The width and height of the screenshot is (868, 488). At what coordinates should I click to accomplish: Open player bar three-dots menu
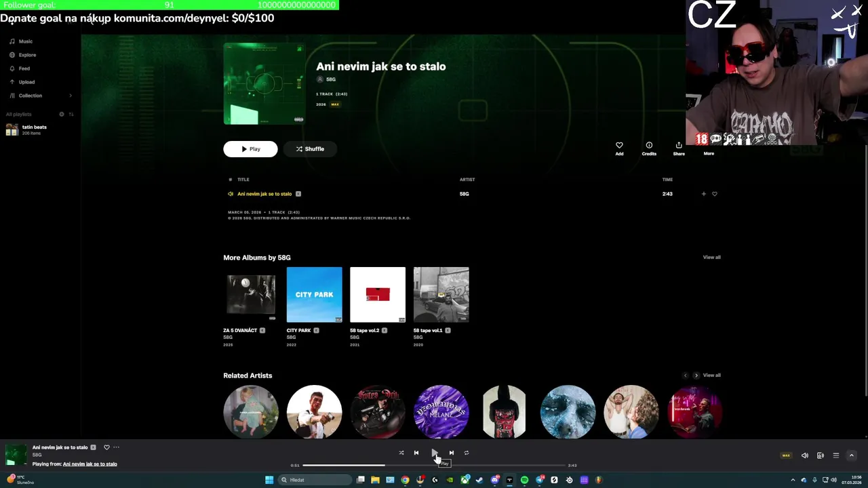click(x=116, y=447)
